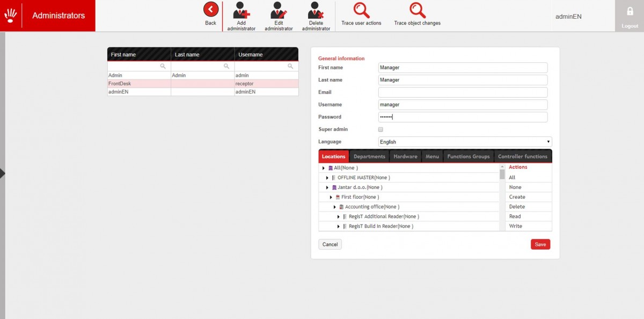Click the Jantar d.o.o. building icon

(334, 187)
